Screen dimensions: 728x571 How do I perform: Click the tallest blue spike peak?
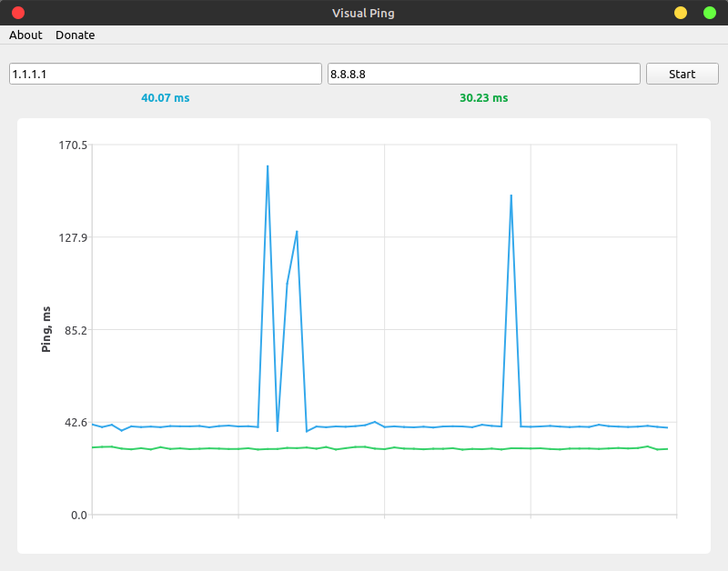click(x=268, y=166)
